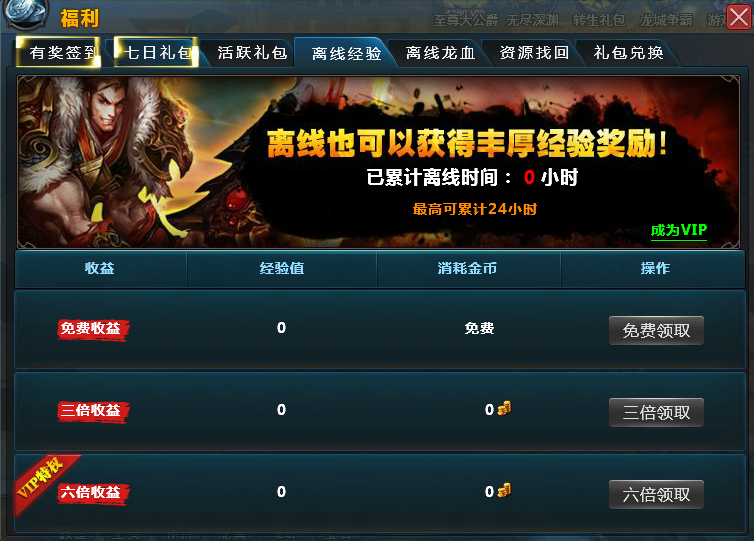The height and width of the screenshot is (541, 754).
Task: Click the VIP特权 corner ribbon badge
Action: coord(43,481)
